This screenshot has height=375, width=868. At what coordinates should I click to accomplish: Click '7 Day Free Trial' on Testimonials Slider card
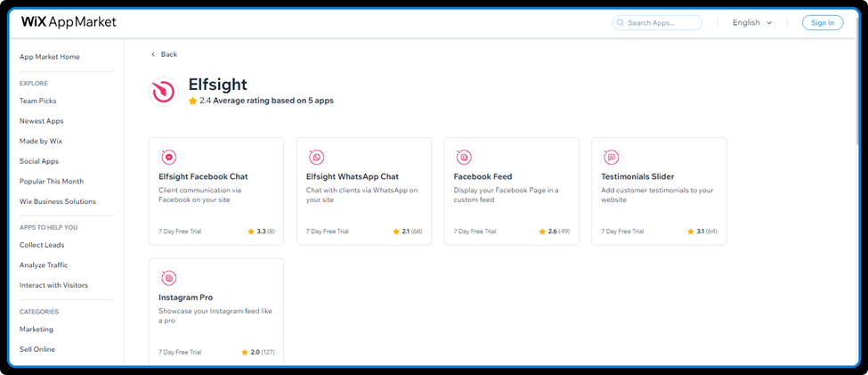(623, 232)
